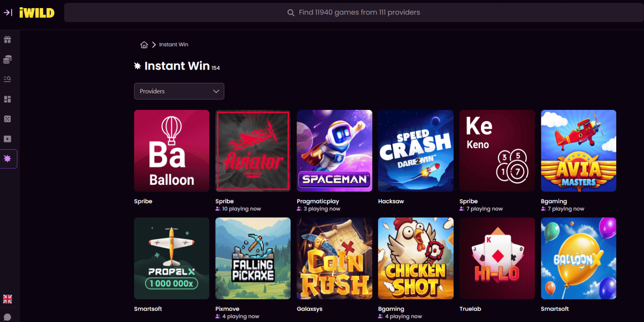Open the search list sidebar icon

click(x=7, y=79)
